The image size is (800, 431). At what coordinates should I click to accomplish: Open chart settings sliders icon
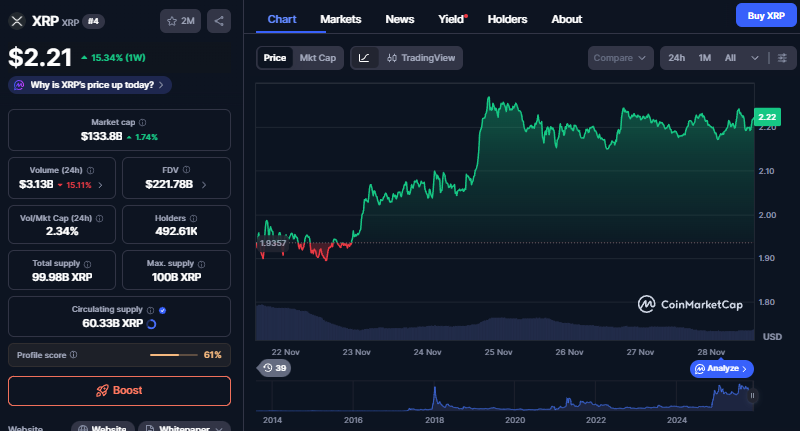782,58
